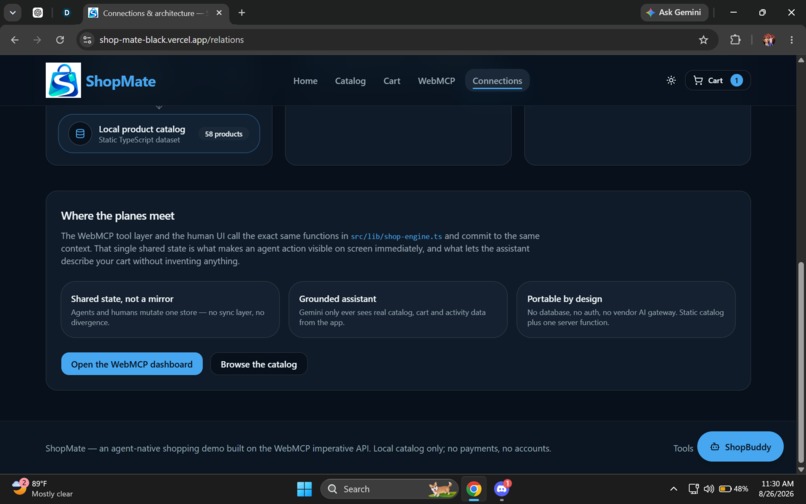Select the Cart nav link
This screenshot has height=504, width=806.
[x=392, y=81]
